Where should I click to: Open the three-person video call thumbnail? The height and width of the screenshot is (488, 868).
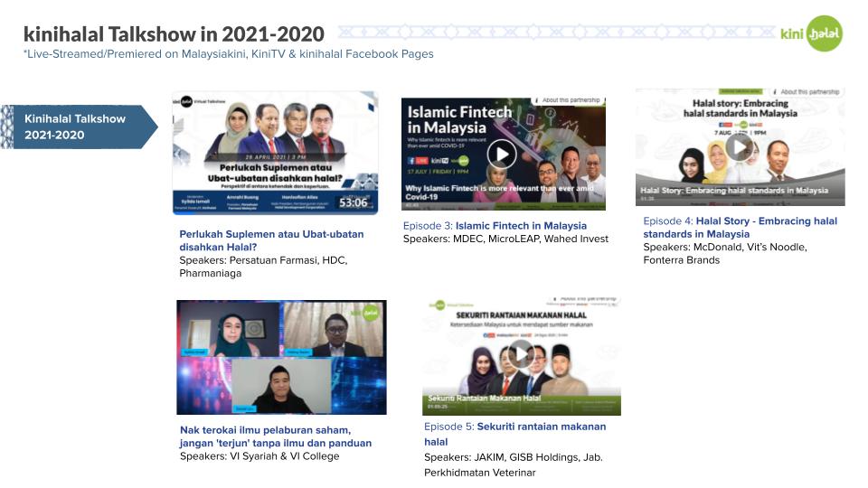(281, 358)
